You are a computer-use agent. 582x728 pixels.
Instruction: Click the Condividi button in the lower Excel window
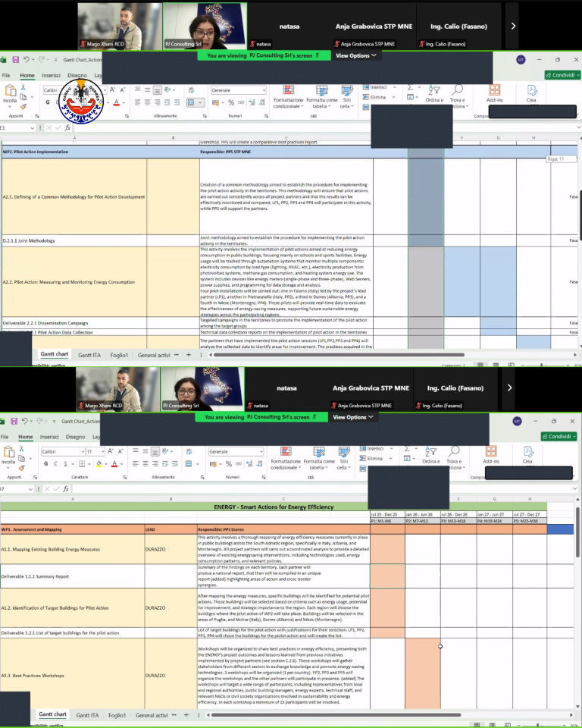[559, 437]
